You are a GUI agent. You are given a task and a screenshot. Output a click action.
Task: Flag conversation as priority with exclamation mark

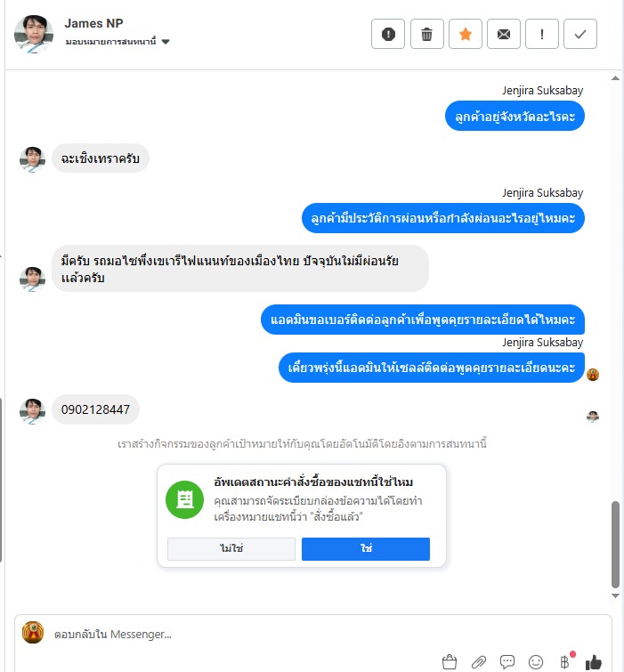[542, 34]
